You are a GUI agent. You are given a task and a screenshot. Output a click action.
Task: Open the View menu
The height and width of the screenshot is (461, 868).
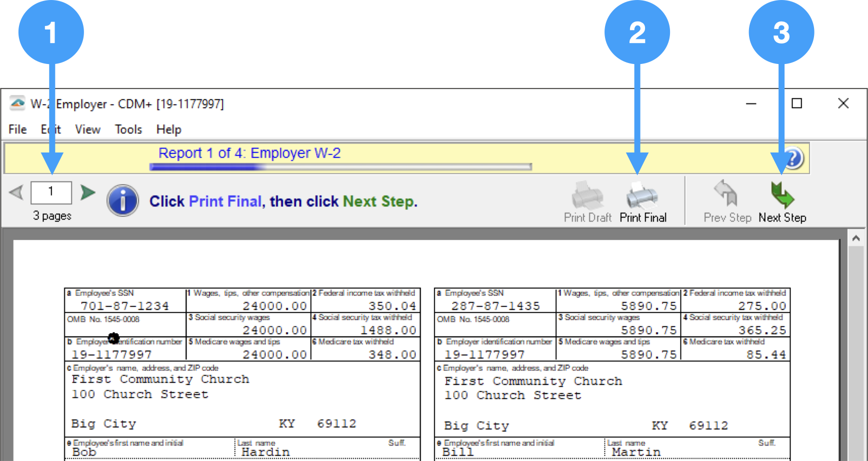pyautogui.click(x=87, y=129)
